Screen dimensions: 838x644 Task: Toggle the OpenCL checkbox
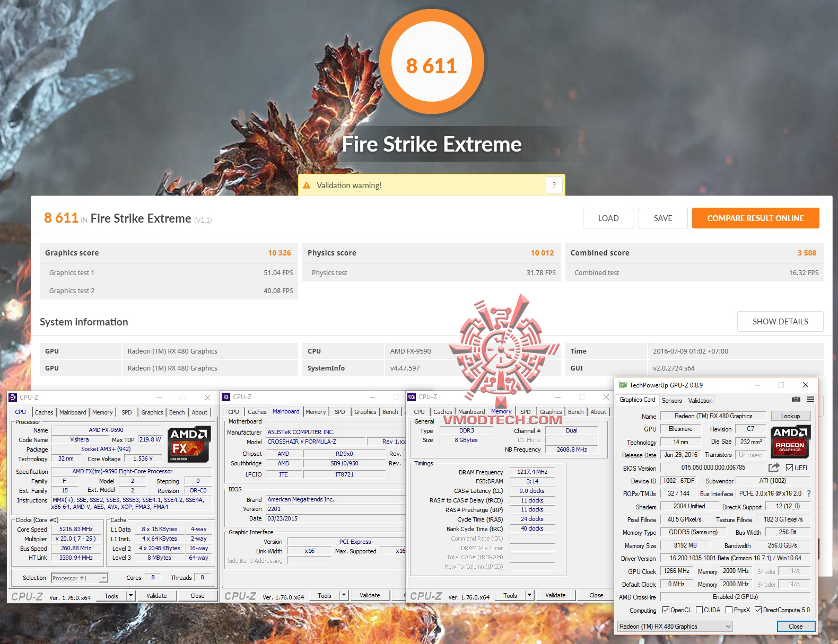pyautogui.click(x=666, y=610)
